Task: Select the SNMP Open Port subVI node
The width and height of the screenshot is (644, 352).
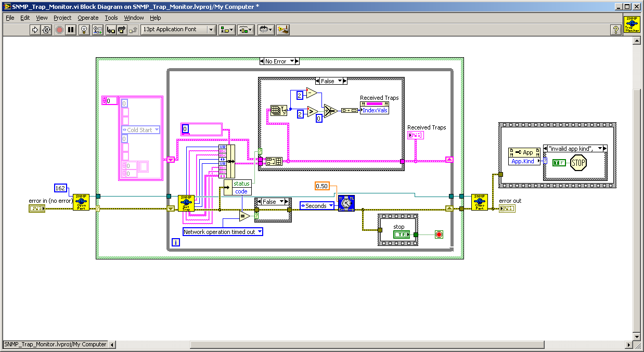Action: [81, 203]
